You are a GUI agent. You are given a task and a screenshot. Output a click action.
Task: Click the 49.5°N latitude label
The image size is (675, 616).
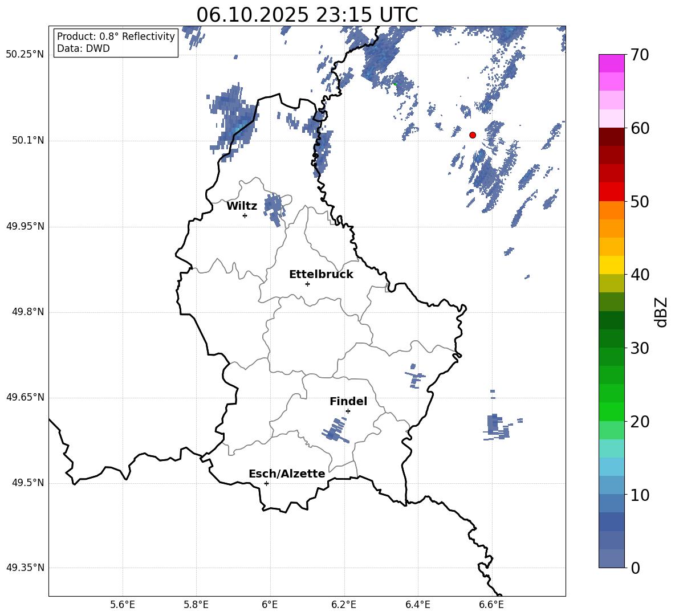[x=28, y=483]
